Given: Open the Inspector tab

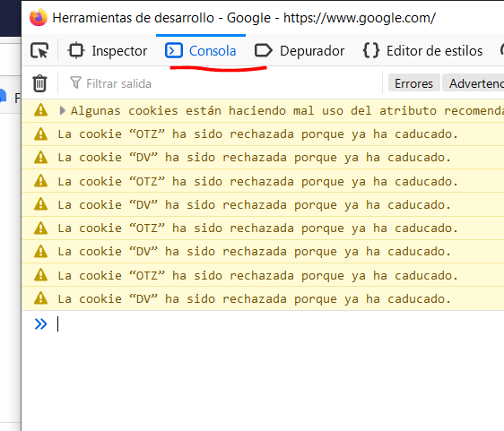Looking at the screenshot, I should click(x=108, y=51).
